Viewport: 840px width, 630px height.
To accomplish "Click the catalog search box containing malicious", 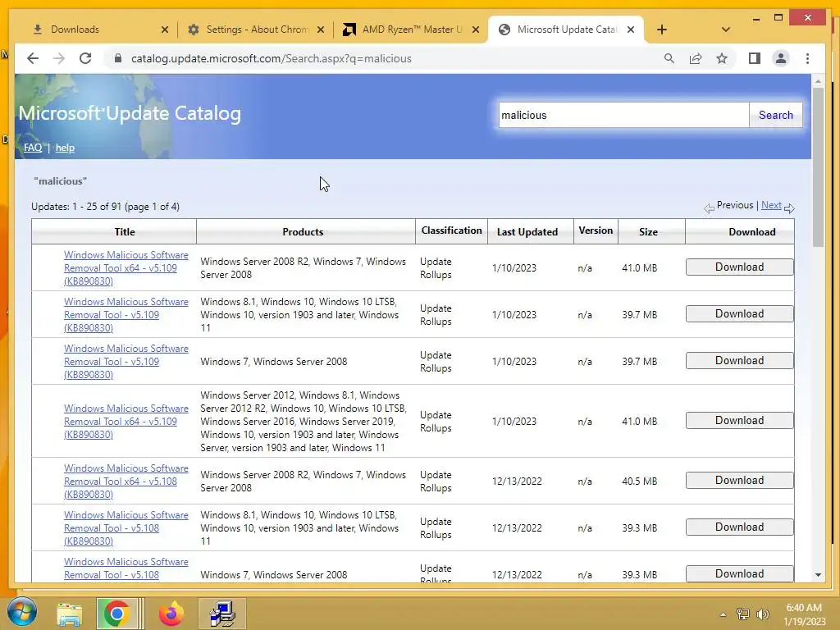I will click(x=623, y=115).
